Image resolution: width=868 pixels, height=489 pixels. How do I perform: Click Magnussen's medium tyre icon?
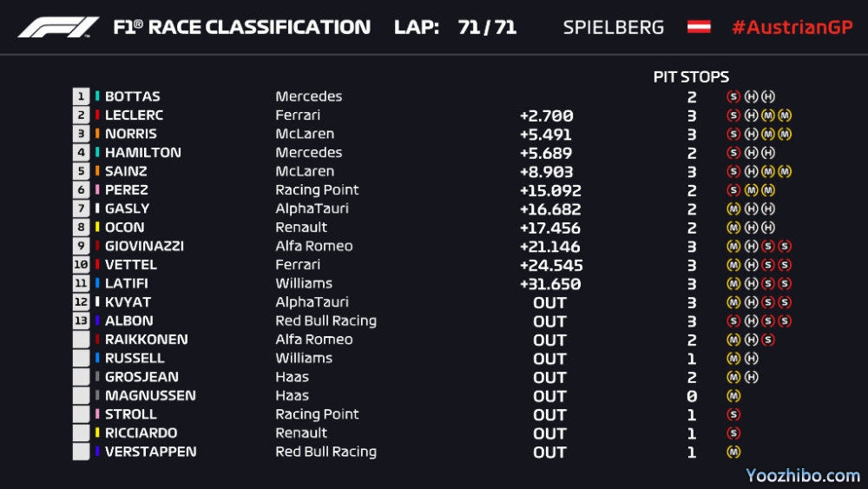click(x=733, y=396)
